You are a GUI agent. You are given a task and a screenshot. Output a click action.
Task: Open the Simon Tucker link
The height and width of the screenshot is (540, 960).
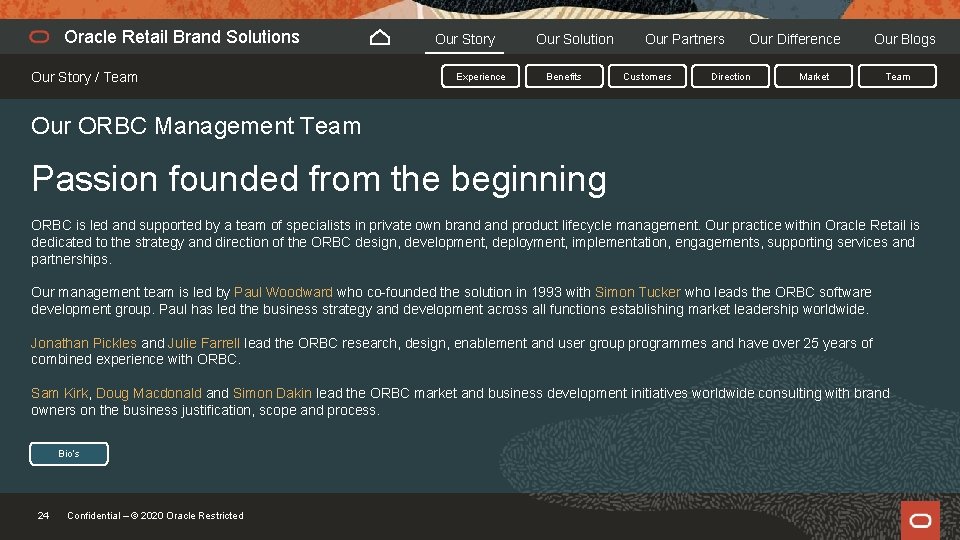click(637, 292)
